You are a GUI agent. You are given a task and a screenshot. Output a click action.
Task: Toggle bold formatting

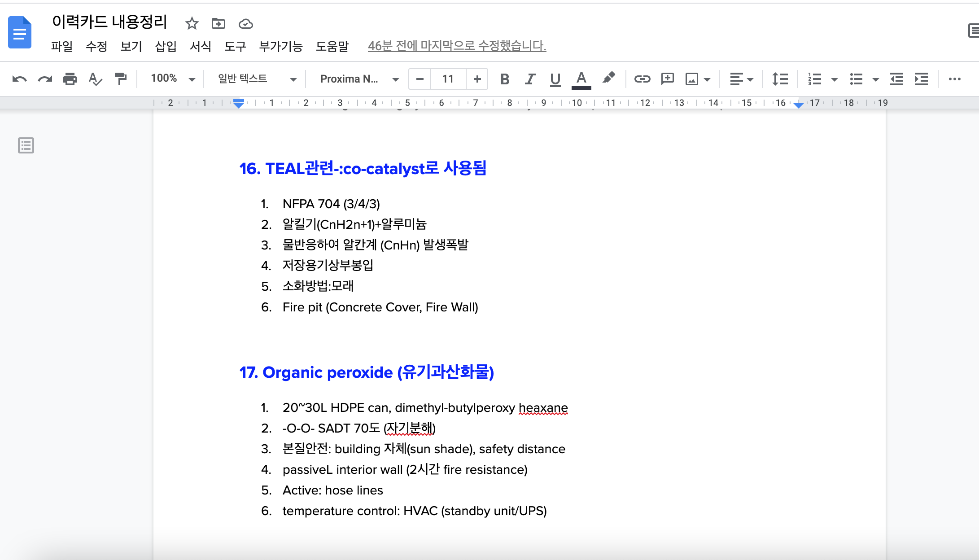[505, 79]
